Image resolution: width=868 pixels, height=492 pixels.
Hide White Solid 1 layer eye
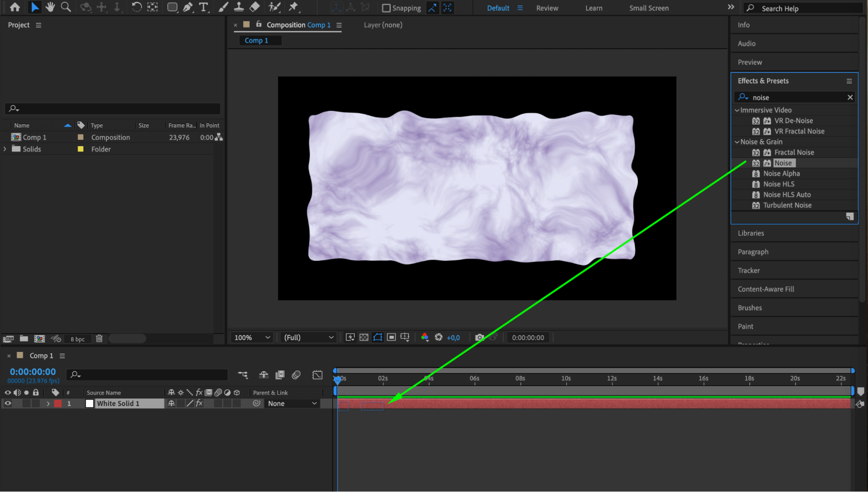(x=8, y=403)
